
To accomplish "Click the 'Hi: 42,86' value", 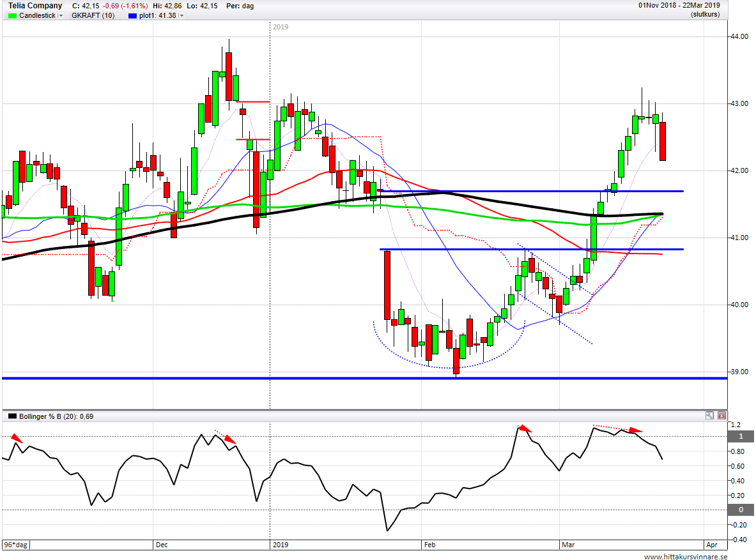I will (169, 6).
